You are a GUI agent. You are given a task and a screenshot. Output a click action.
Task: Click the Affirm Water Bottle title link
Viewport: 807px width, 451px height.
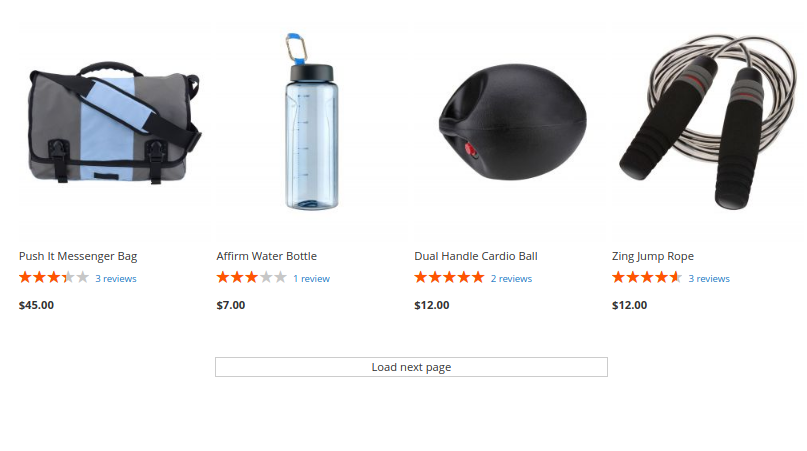267,256
